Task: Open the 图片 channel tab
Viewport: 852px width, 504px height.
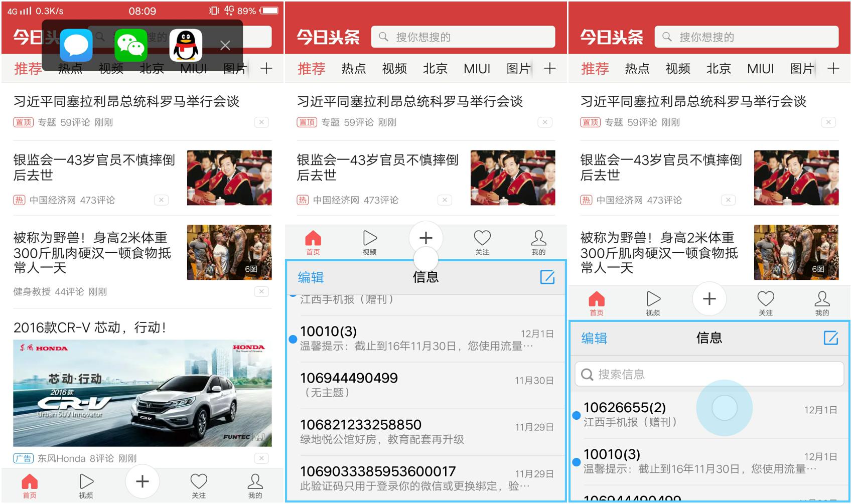Action: pyautogui.click(x=517, y=69)
